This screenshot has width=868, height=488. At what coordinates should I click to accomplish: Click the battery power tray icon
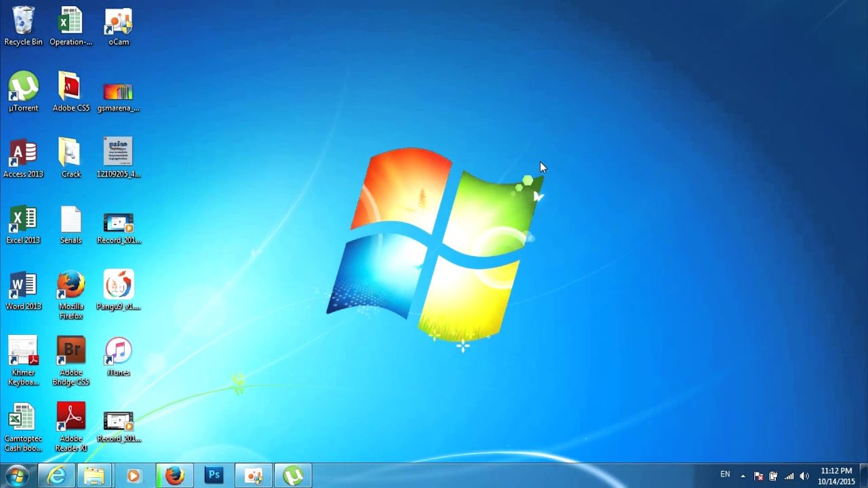pyautogui.click(x=773, y=476)
